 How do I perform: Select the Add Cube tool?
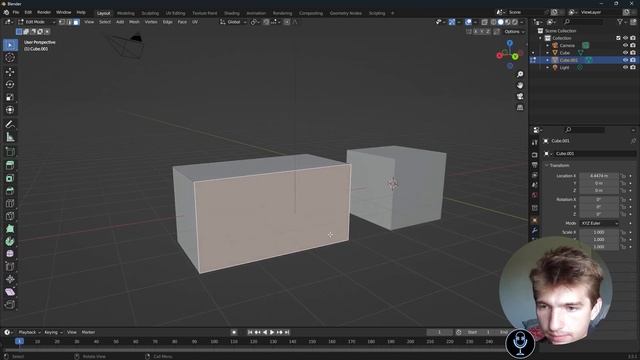(10, 152)
